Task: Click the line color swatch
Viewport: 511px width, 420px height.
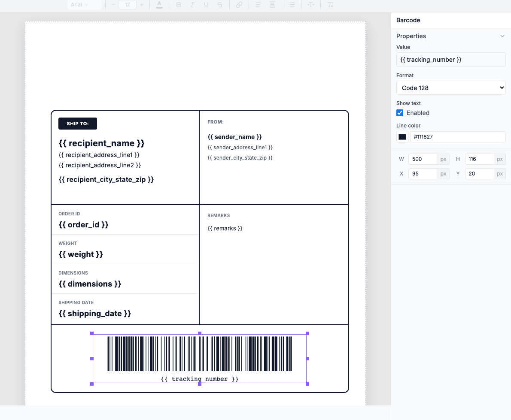Action: [x=402, y=136]
